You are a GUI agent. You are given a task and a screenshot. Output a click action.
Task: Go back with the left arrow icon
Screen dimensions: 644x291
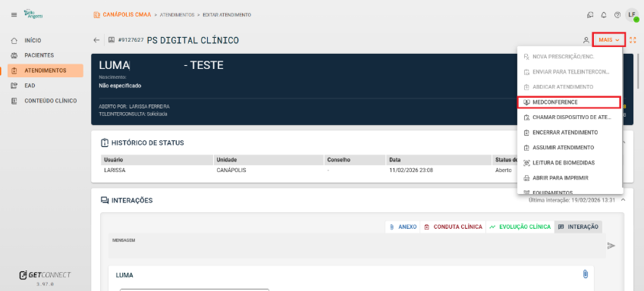click(x=96, y=40)
